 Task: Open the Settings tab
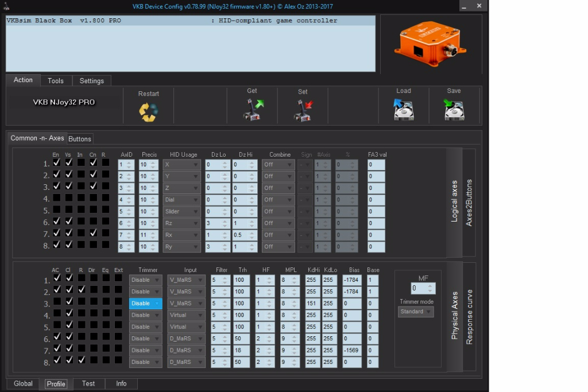[x=91, y=80]
